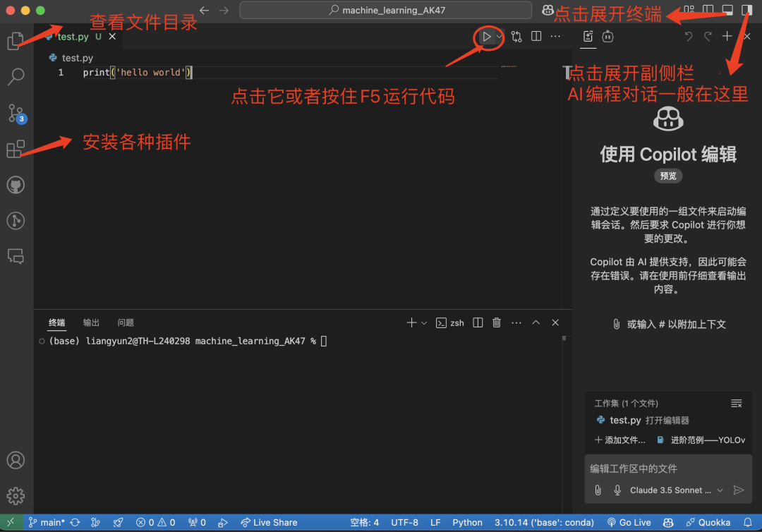Open Source Control with 3 pending changes

click(16, 113)
